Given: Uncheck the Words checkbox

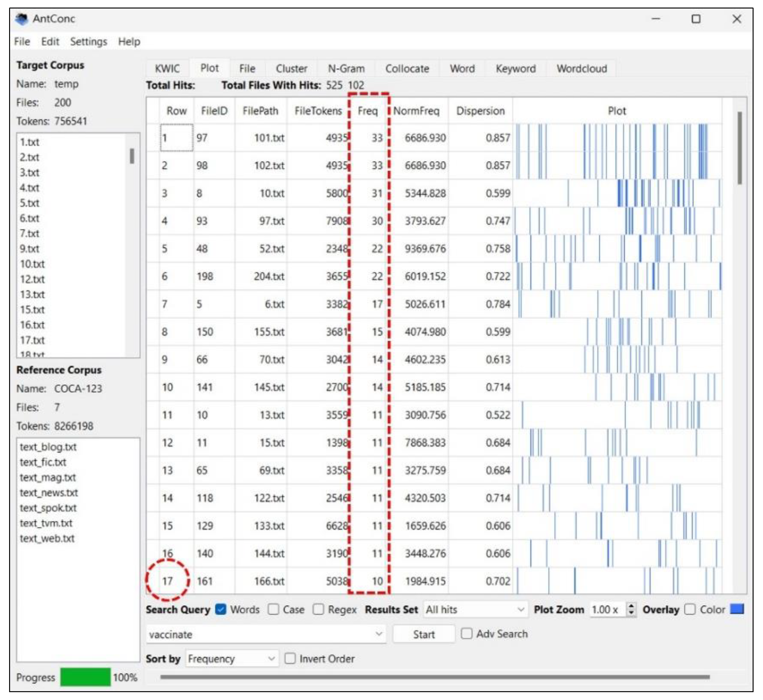Looking at the screenshot, I should click(x=220, y=609).
